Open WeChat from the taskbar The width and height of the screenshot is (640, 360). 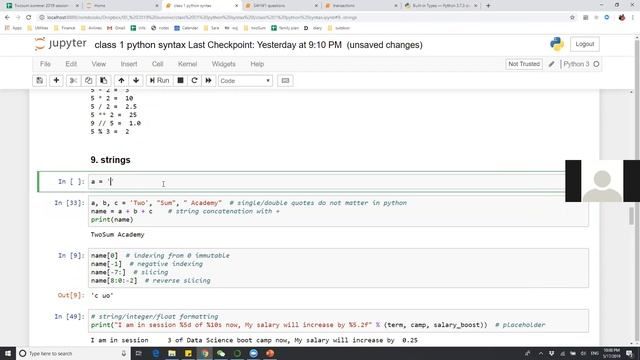point(221,353)
